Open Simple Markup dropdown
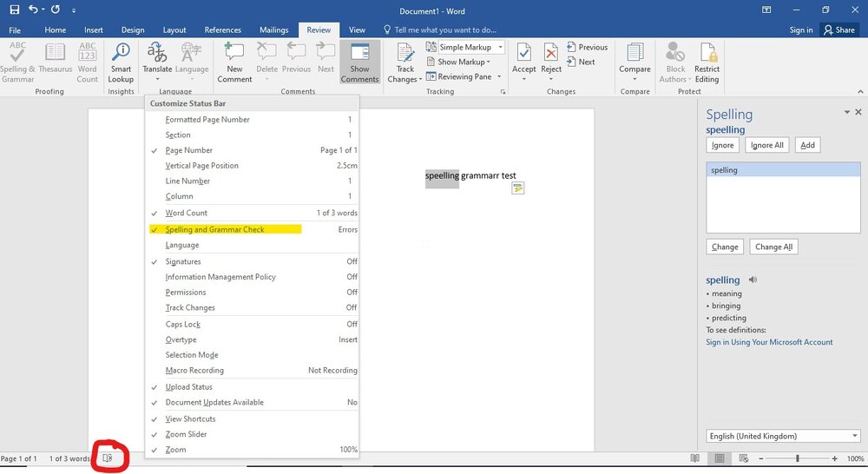The width and height of the screenshot is (868, 474). pyautogui.click(x=500, y=47)
